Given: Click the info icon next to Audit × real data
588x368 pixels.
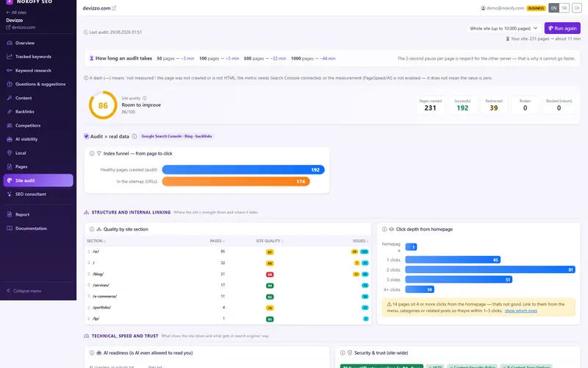Looking at the screenshot, I should point(135,136).
